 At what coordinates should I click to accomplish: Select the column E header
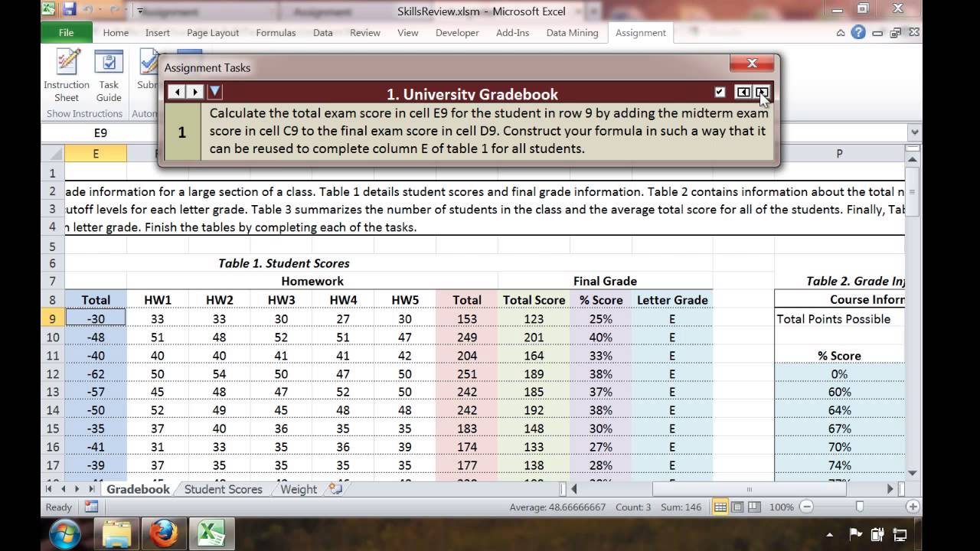pos(96,153)
